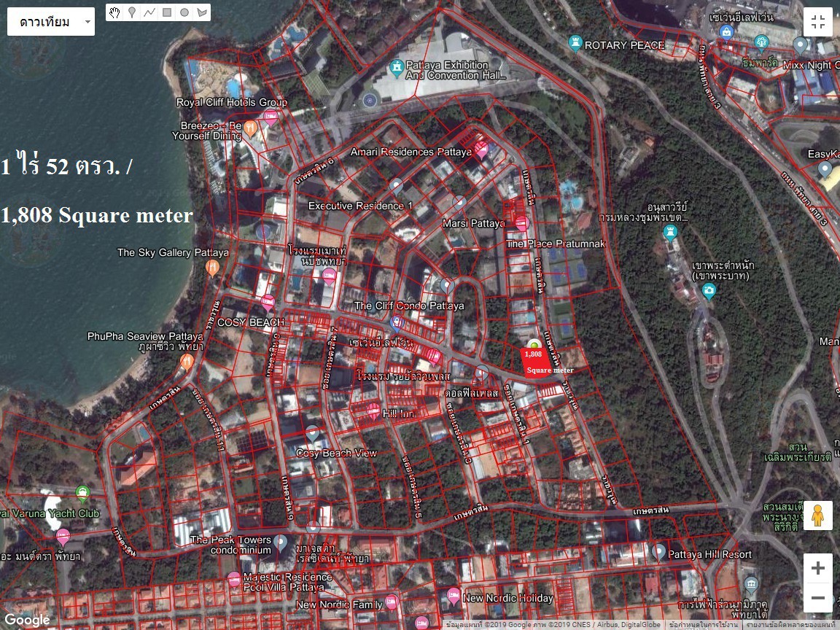Select the add marker drawing tool
Image resolution: width=840 pixels, height=630 pixels.
coord(132,12)
